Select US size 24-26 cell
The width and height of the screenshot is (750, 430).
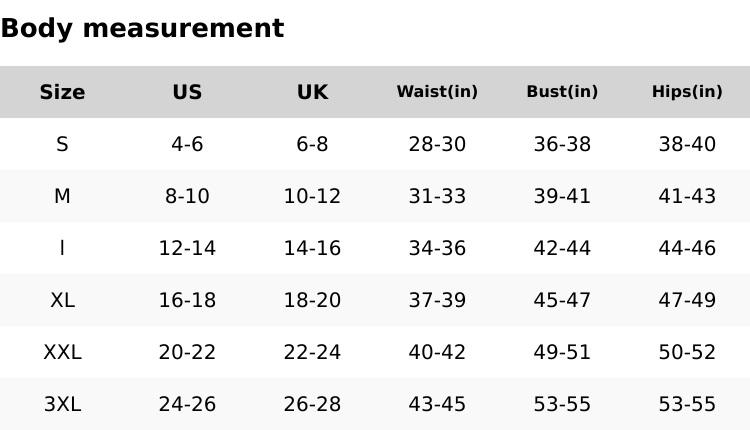[187, 404]
